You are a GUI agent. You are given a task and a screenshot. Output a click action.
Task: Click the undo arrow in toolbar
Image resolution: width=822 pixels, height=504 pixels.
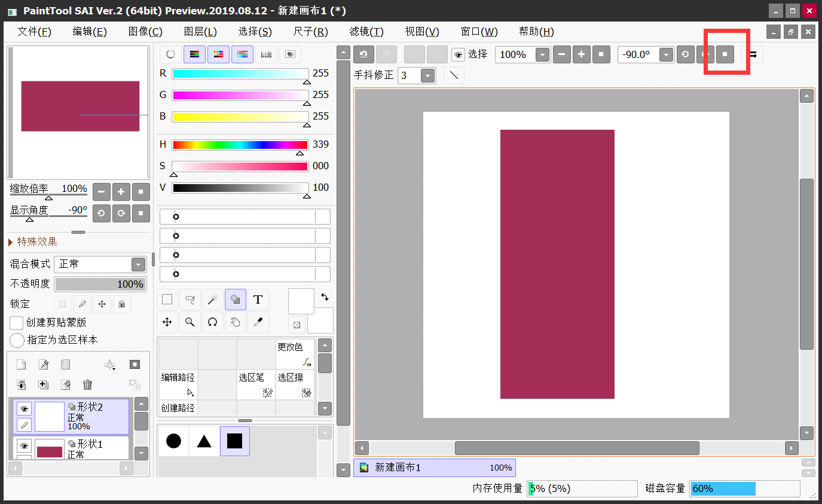(363, 54)
